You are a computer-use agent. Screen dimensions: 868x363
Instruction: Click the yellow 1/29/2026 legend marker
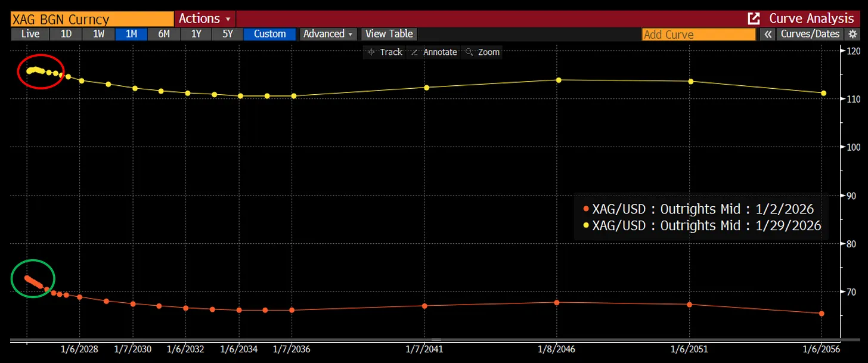tap(585, 225)
